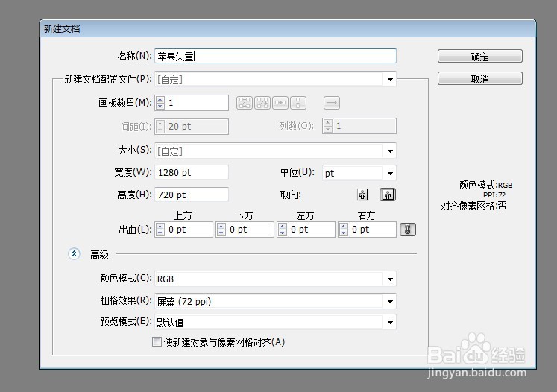Click the PPI:72 summary text
This screenshot has height=392, width=557.
pyautogui.click(x=494, y=195)
